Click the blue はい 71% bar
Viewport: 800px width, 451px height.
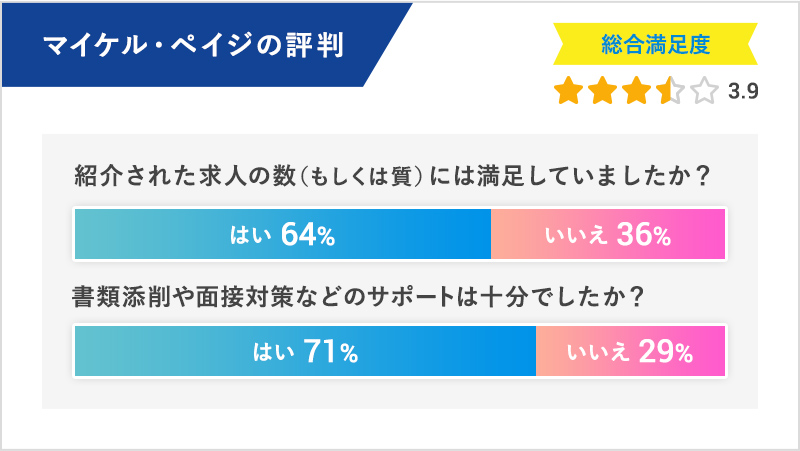click(306, 351)
